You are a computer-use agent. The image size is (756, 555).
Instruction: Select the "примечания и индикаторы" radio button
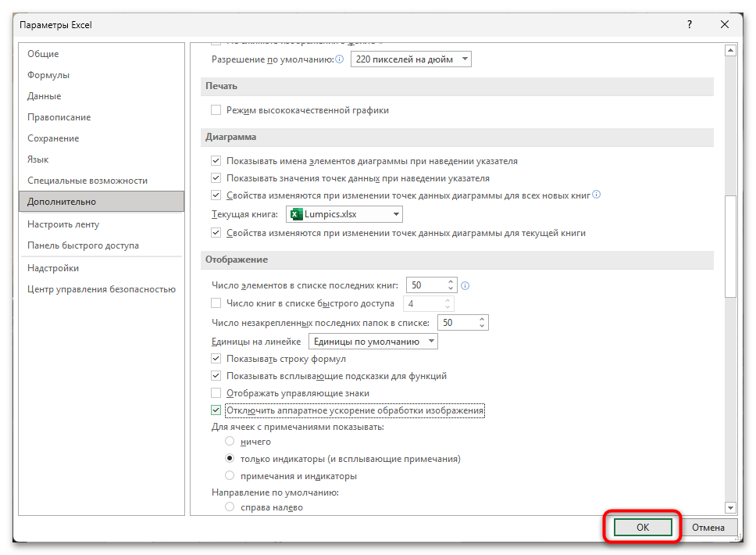click(230, 476)
